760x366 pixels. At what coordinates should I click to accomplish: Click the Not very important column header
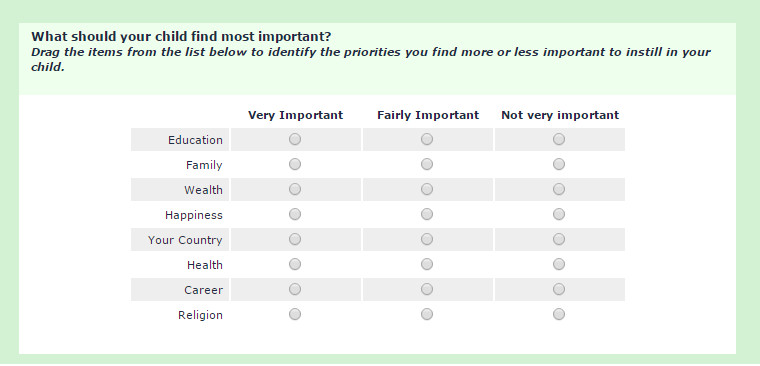(560, 115)
